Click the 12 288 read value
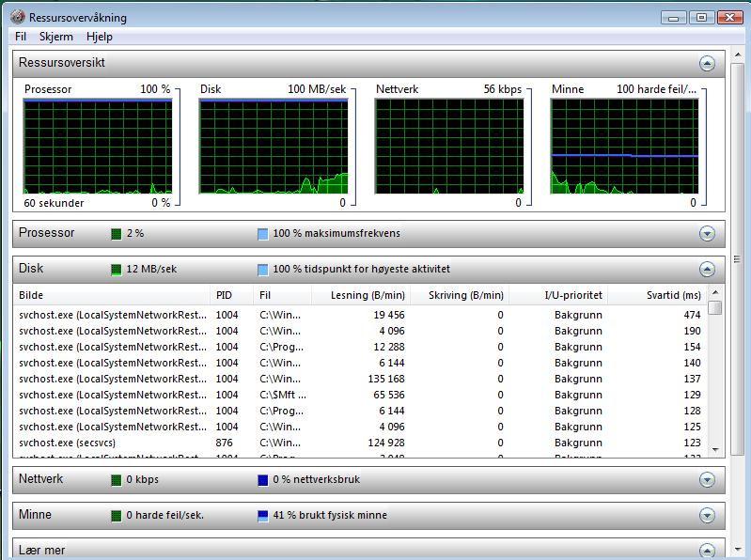This screenshot has height=560, width=751. tap(389, 347)
